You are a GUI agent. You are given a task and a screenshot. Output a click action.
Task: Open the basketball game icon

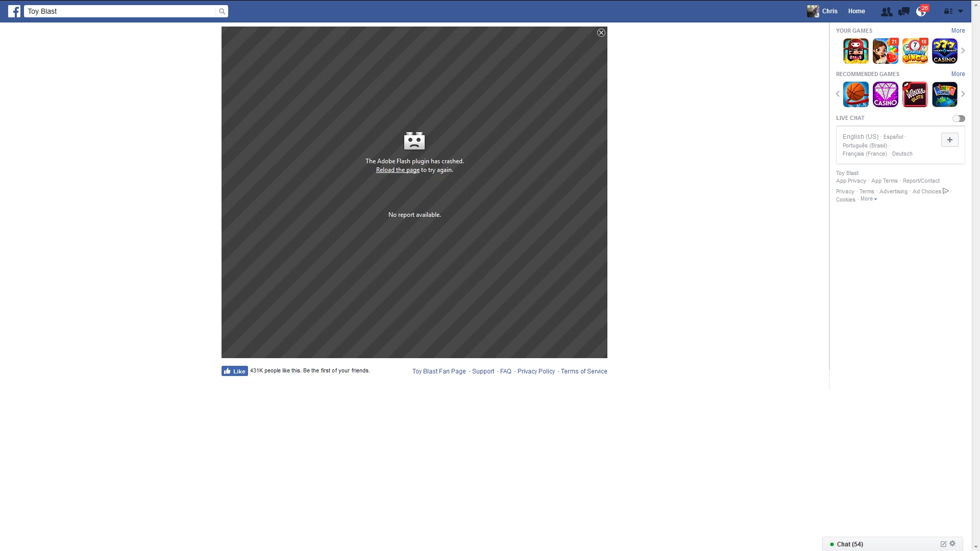[x=855, y=94]
